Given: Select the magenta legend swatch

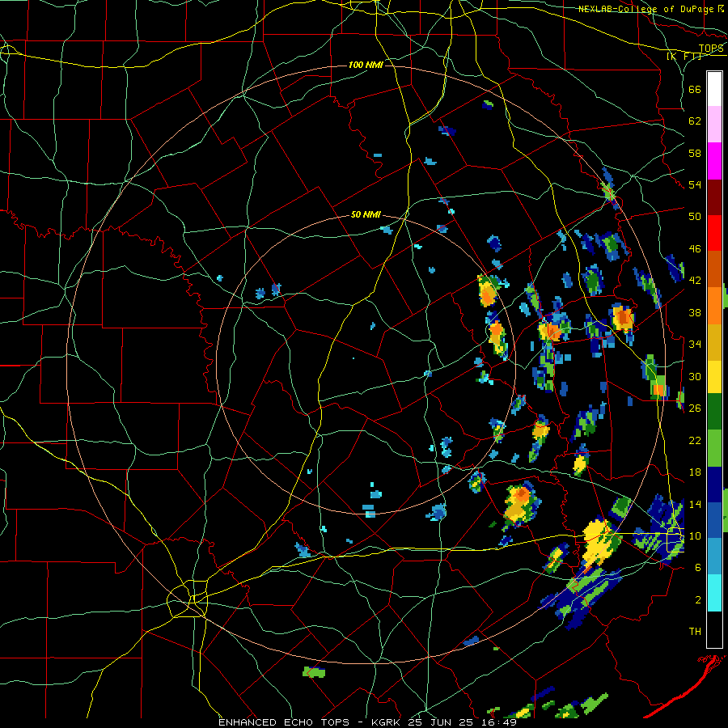Looking at the screenshot, I should tap(714, 161).
